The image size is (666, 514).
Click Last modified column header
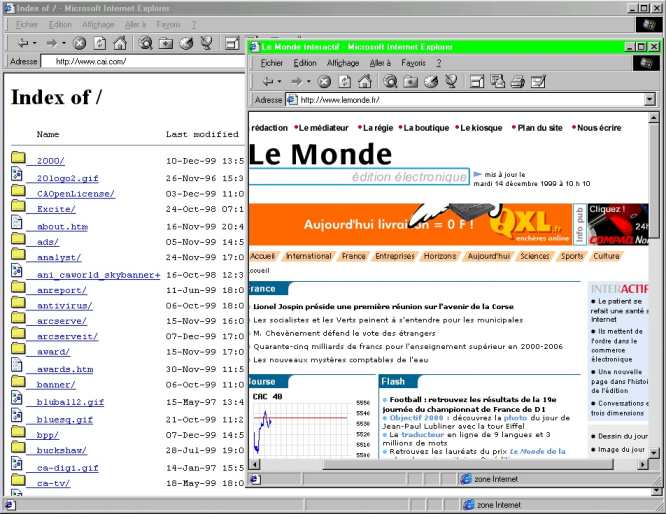coord(202,134)
